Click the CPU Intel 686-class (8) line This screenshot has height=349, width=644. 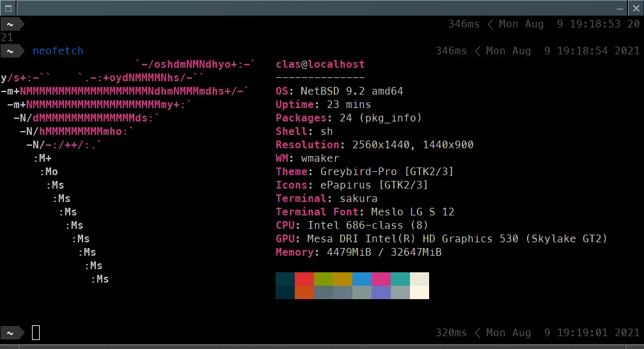(x=352, y=226)
